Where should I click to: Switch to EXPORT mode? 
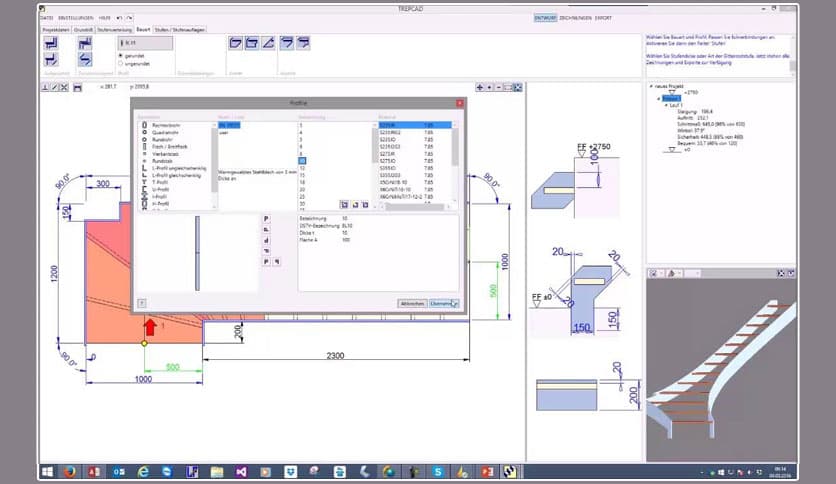click(x=604, y=18)
